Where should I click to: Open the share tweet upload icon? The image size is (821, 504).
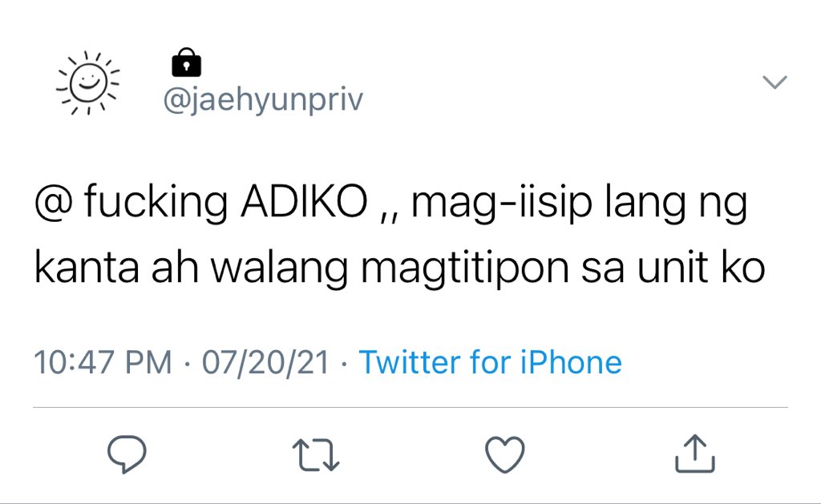pyautogui.click(x=695, y=454)
